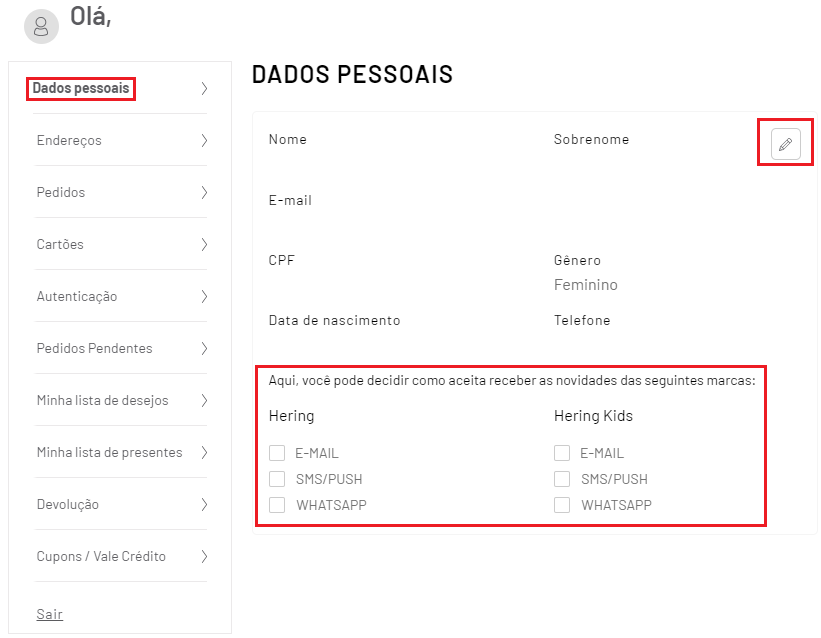
Task: Open Cupons / Vale Crédito
Action: pyautogui.click(x=101, y=556)
